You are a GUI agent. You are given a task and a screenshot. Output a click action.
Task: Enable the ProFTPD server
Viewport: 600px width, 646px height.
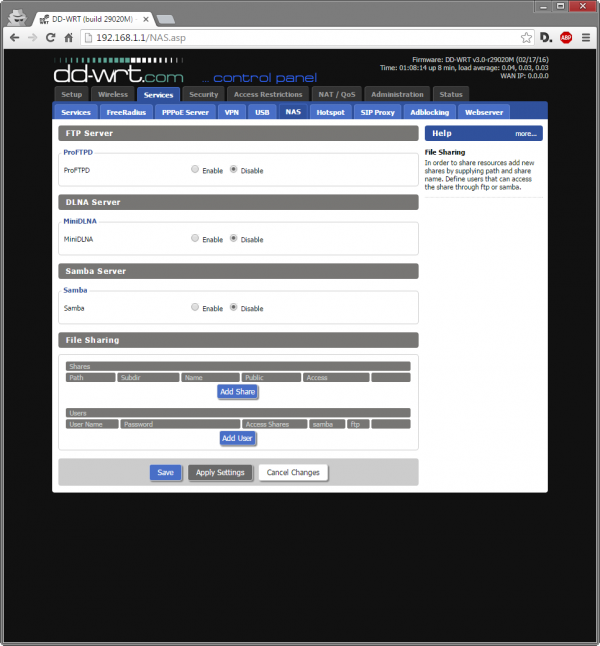(195, 170)
